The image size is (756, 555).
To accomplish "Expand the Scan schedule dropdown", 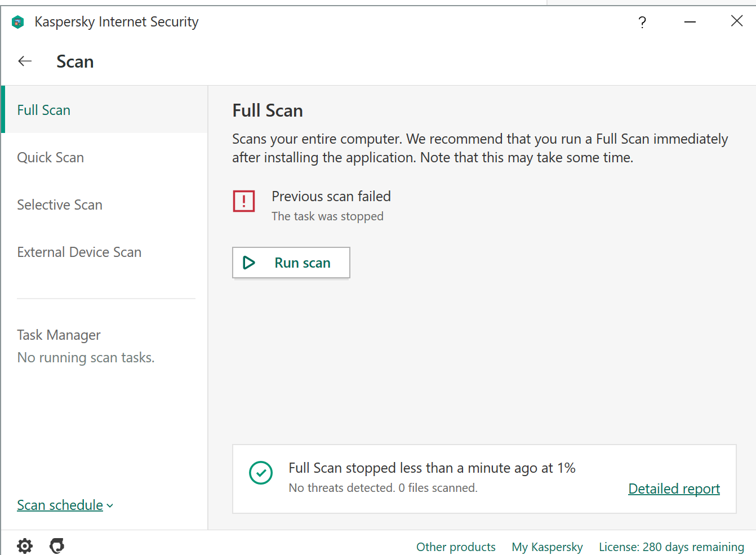I will 65,505.
